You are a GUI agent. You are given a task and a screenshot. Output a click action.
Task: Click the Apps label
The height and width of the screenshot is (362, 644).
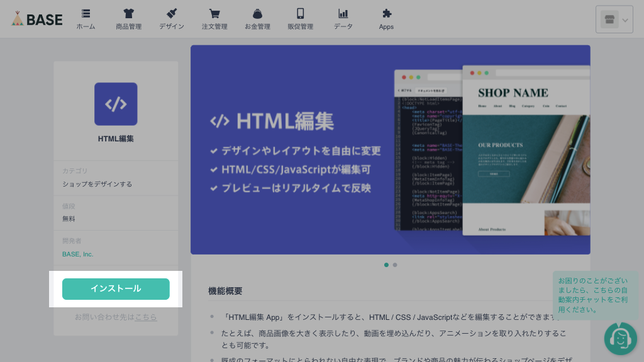387,26
